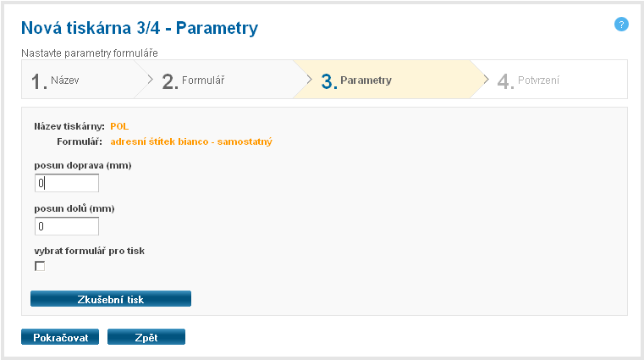Click the "adresní štítek bianco - samostatný" form name
Image resolution: width=644 pixels, height=360 pixels.
[x=191, y=141]
